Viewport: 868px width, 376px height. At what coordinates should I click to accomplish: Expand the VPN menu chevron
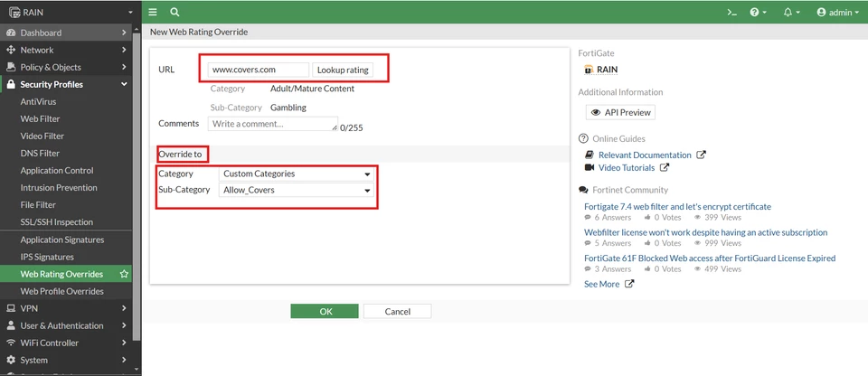point(124,308)
